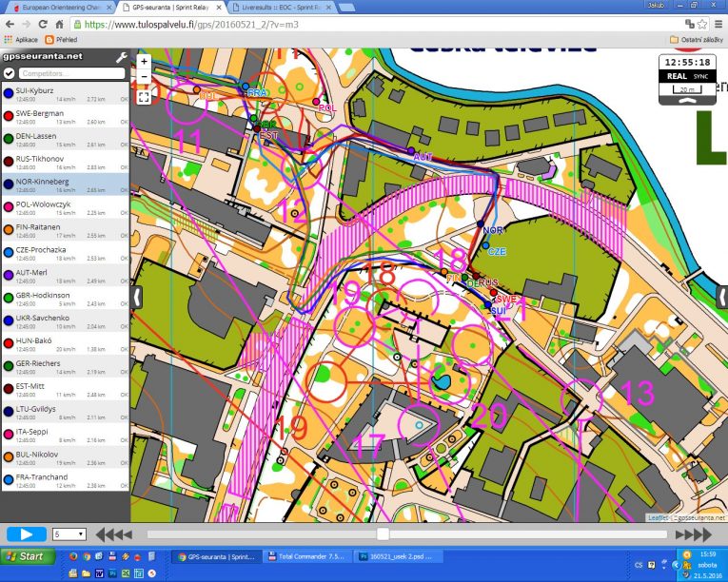Open the Chrome hamburger menu
This screenshot has width=728, height=582.
click(x=718, y=24)
